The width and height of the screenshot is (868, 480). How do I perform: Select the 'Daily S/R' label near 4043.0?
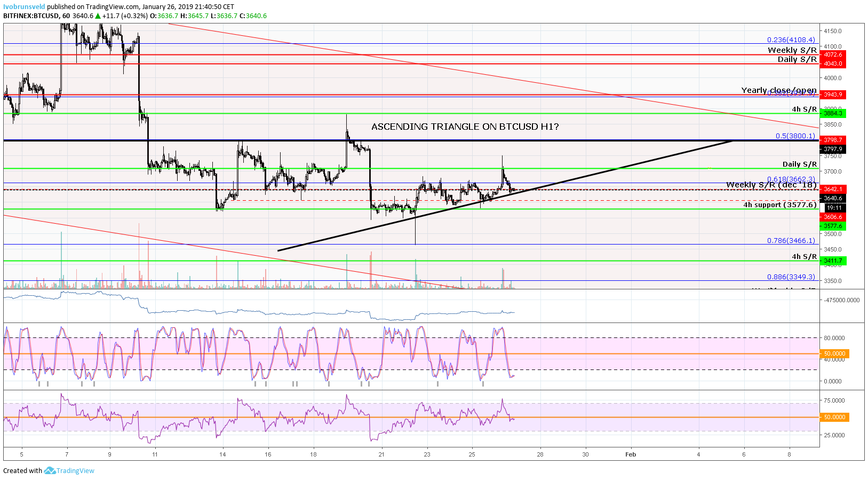click(797, 59)
